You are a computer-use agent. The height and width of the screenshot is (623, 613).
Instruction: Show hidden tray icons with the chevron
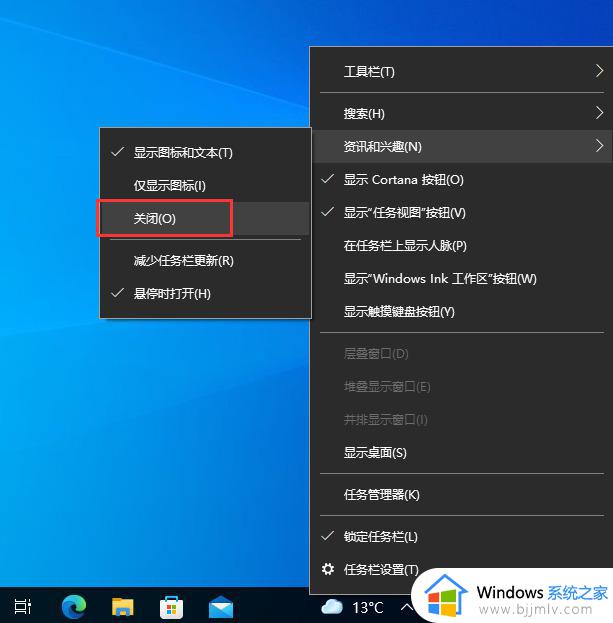tap(406, 607)
